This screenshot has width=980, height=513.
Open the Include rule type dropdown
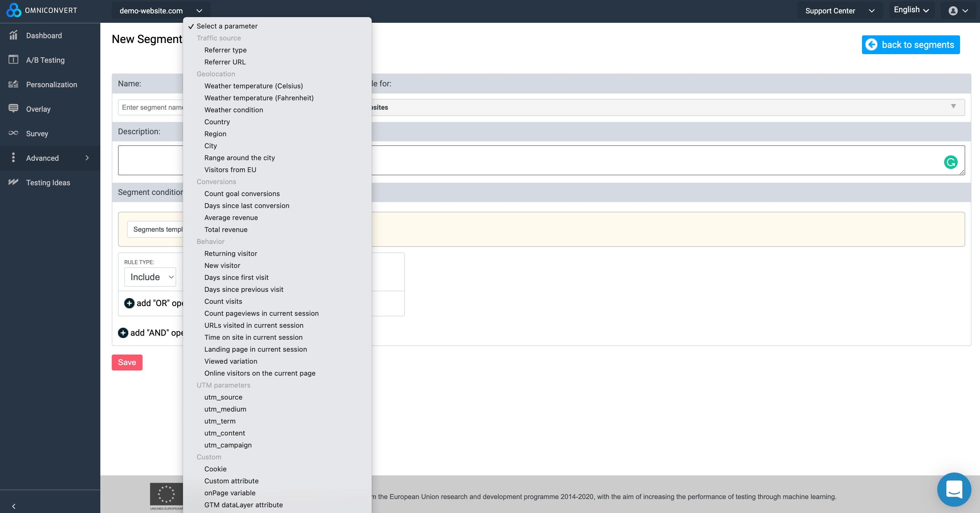pyautogui.click(x=150, y=277)
